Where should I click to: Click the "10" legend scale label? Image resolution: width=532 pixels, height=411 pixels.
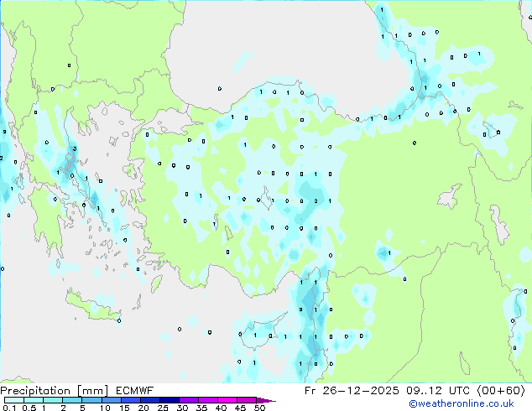(105, 408)
